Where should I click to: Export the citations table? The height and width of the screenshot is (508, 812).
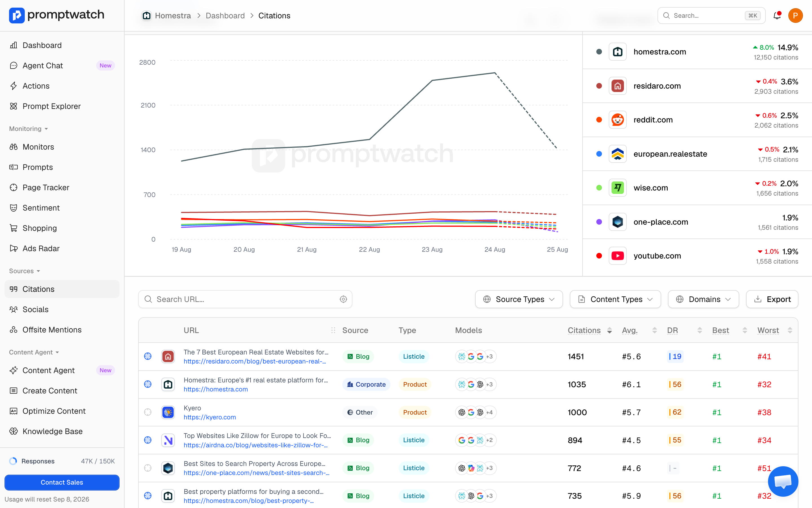pyautogui.click(x=772, y=299)
